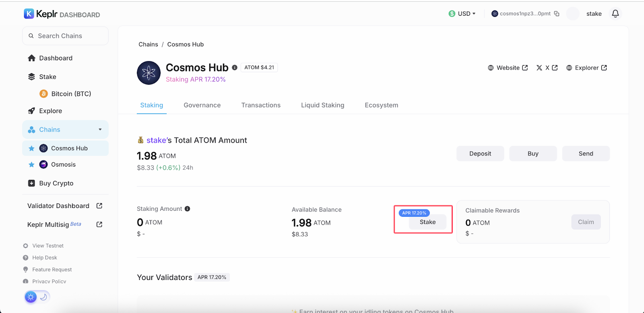
Task: Open Validator Dashboard external link icon
Action: (99, 206)
